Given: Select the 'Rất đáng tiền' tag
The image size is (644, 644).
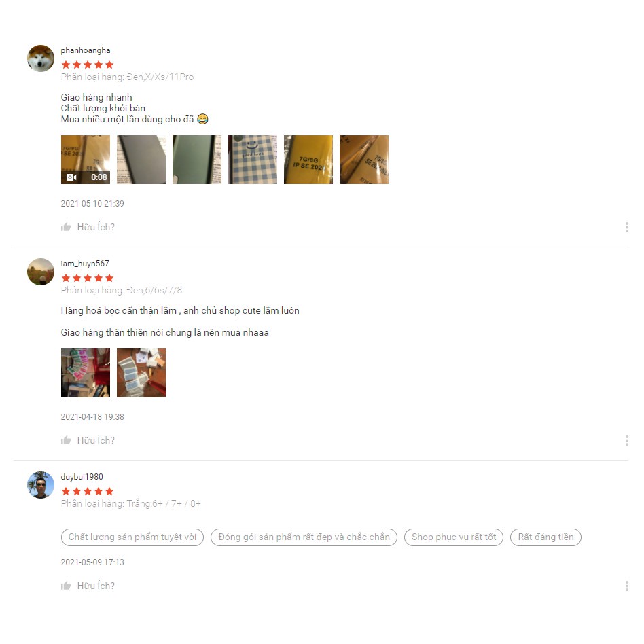Looking at the screenshot, I should [546, 537].
